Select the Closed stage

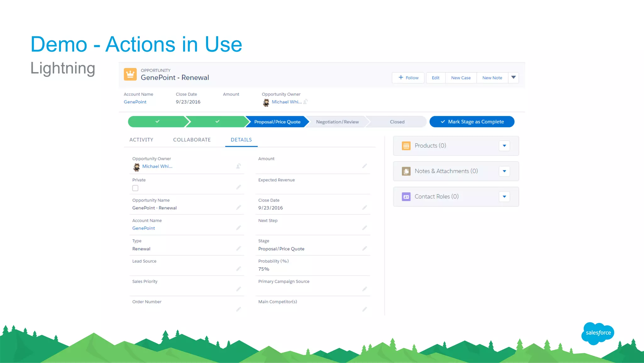tap(397, 122)
